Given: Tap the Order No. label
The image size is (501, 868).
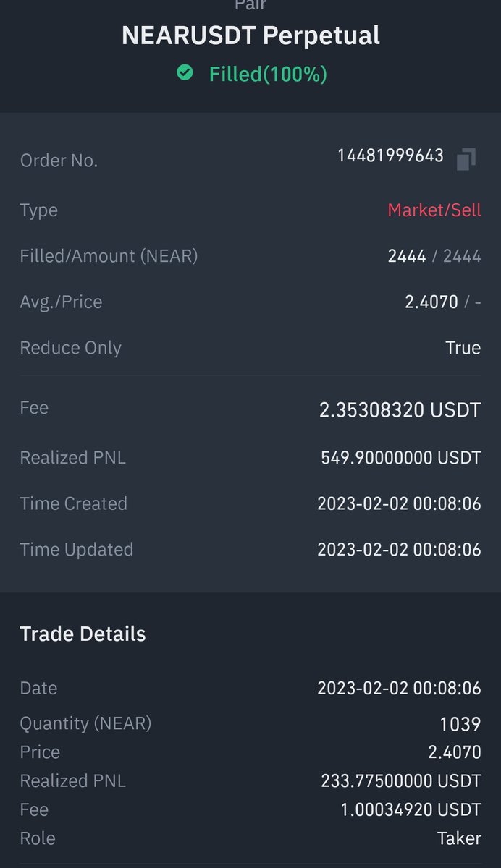Looking at the screenshot, I should 59,161.
